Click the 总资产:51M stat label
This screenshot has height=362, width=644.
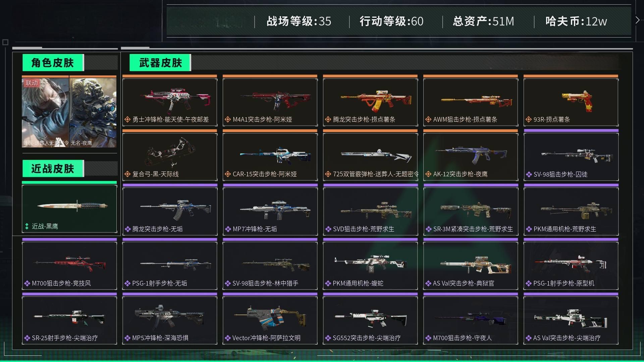pyautogui.click(x=483, y=21)
